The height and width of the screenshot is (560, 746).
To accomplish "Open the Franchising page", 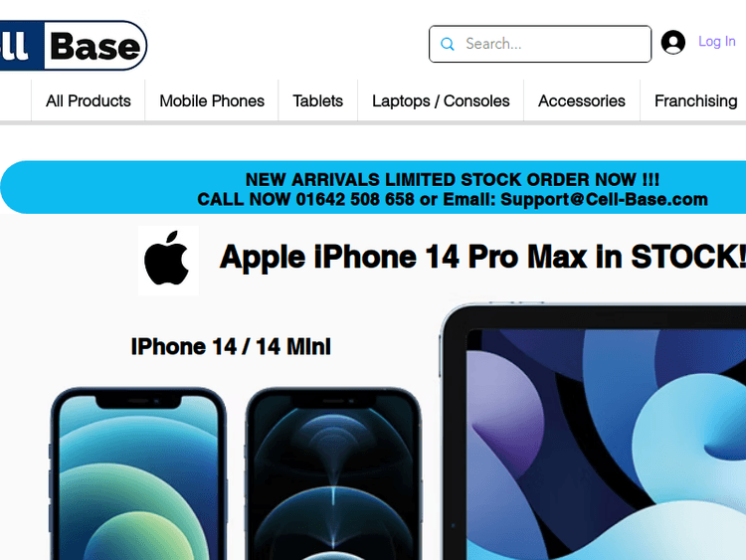I will (x=695, y=100).
